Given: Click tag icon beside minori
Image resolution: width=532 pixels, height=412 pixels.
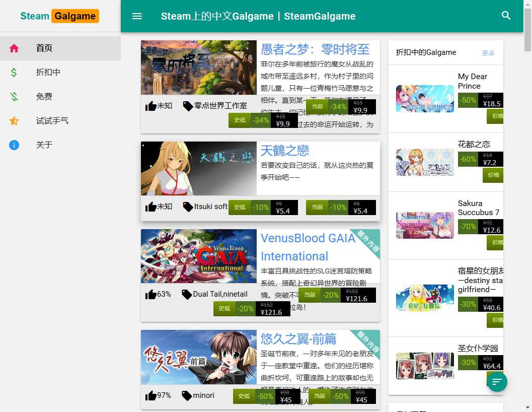Looking at the screenshot, I should [187, 395].
